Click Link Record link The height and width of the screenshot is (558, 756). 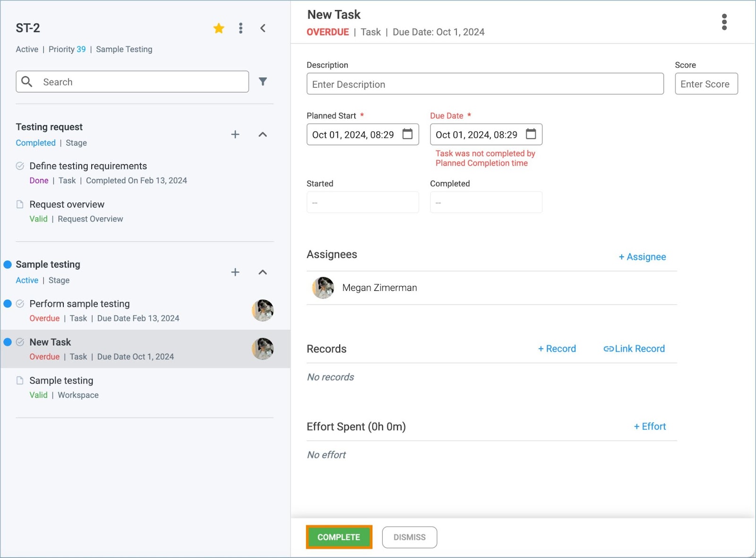pyautogui.click(x=634, y=349)
